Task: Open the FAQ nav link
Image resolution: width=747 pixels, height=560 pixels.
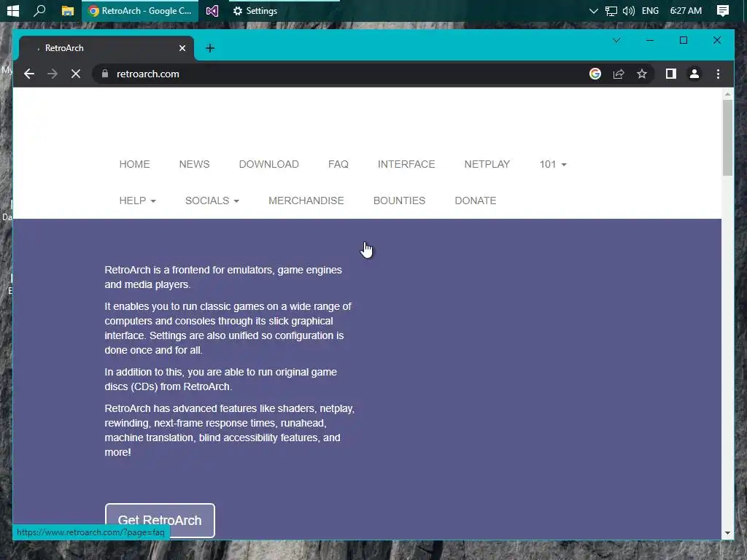Action: (338, 164)
